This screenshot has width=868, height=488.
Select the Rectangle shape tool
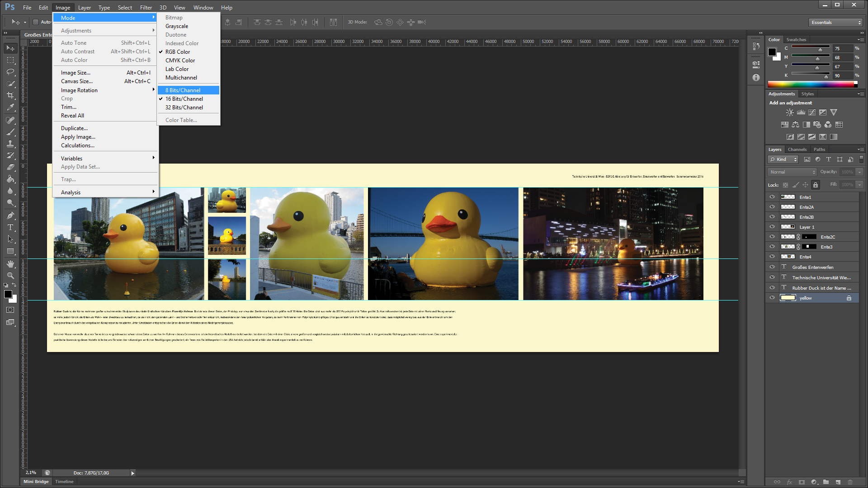click(10, 251)
